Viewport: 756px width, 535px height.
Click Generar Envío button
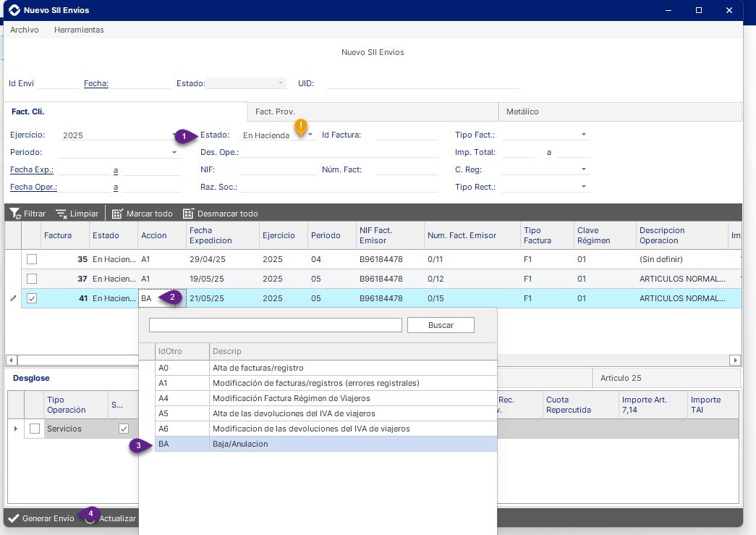point(41,518)
